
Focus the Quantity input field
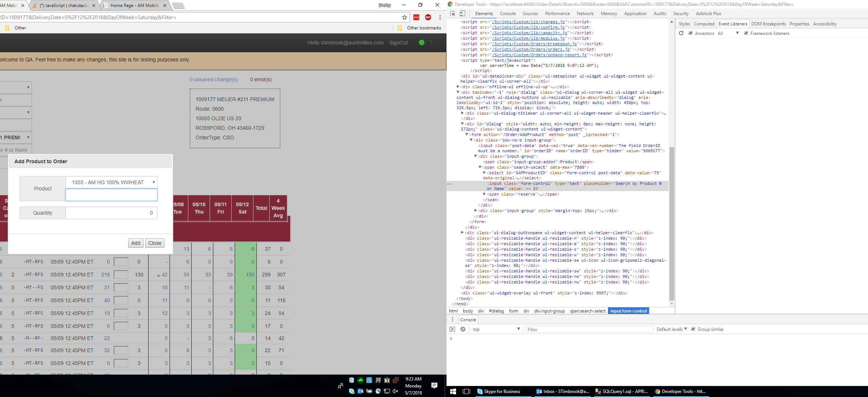[x=111, y=213]
